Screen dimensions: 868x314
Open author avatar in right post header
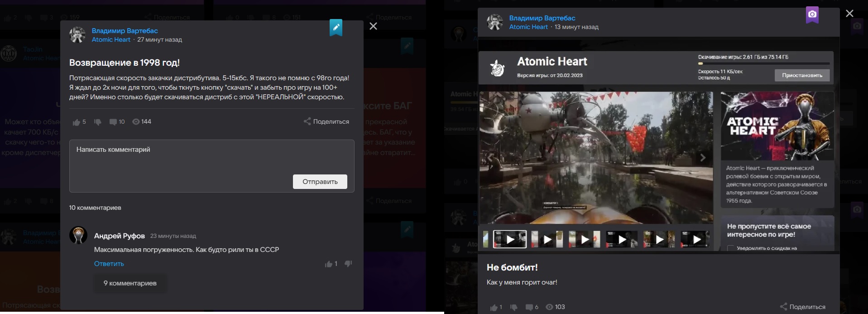[x=495, y=22]
